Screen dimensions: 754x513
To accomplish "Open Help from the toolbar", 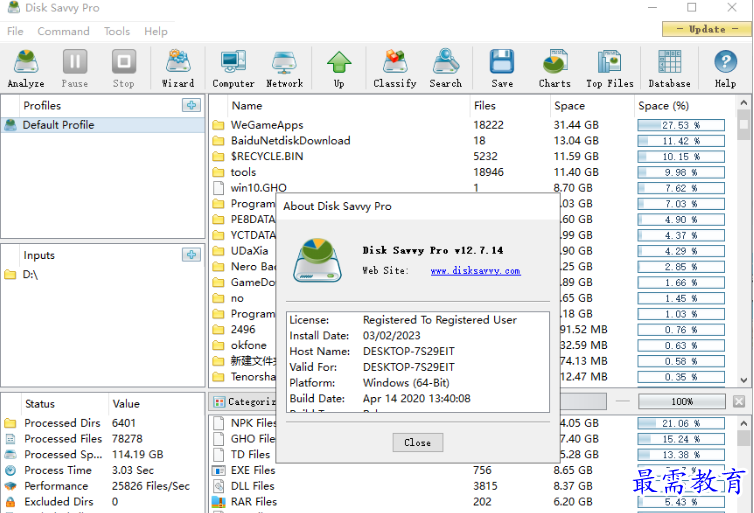I will click(x=725, y=68).
